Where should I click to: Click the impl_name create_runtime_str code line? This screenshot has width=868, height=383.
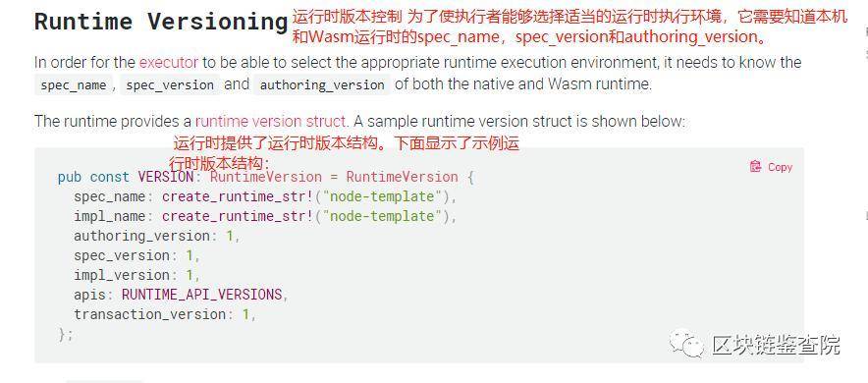pos(266,216)
